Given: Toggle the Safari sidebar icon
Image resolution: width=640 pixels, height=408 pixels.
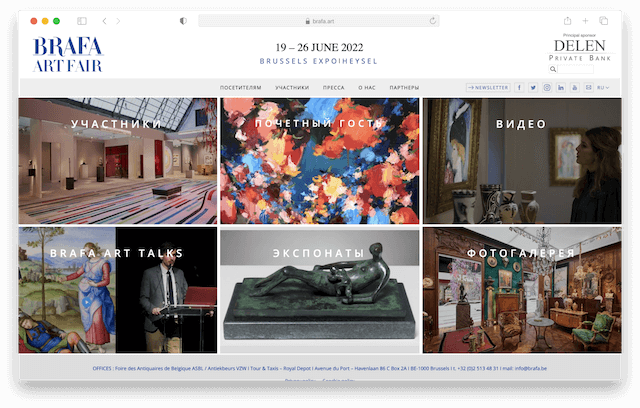Looking at the screenshot, I should pos(82,21).
